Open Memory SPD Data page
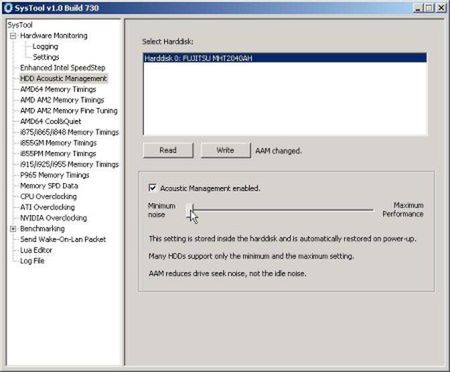The image size is (450, 372). [x=49, y=186]
